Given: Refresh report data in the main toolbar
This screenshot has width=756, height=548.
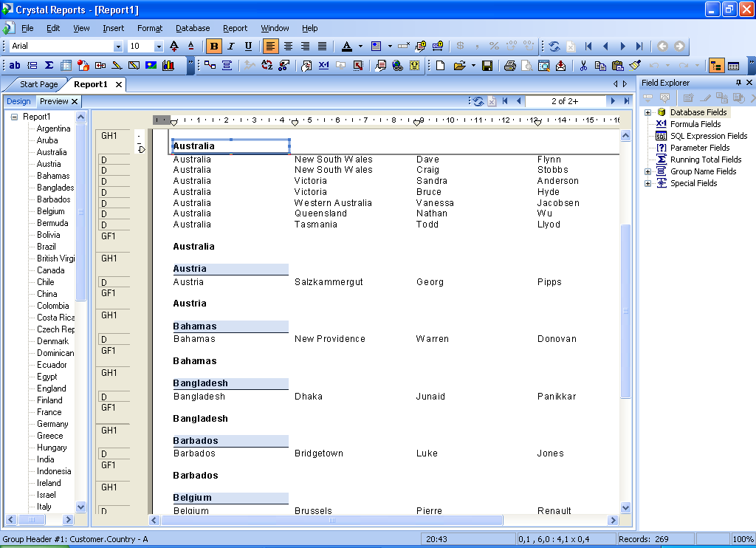Looking at the screenshot, I should 554,47.
